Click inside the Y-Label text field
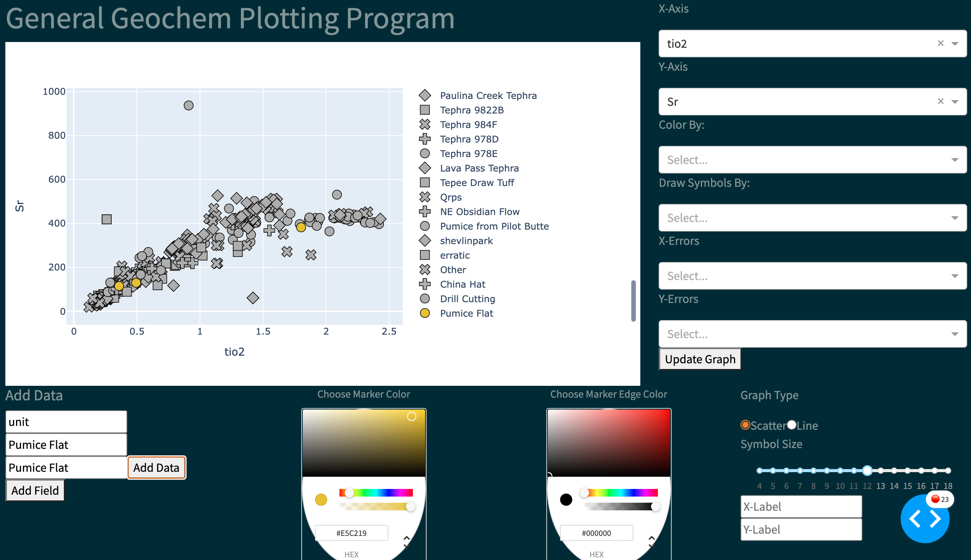The height and width of the screenshot is (560, 971). (801, 529)
